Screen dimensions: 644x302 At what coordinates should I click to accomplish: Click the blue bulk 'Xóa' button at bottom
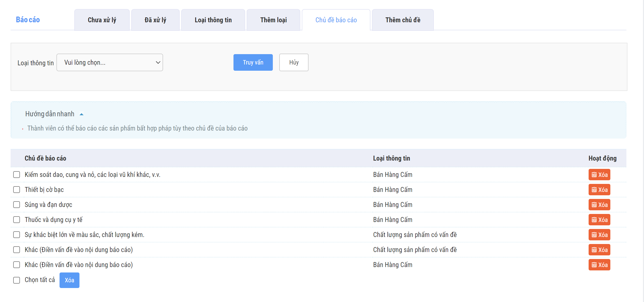tap(69, 280)
